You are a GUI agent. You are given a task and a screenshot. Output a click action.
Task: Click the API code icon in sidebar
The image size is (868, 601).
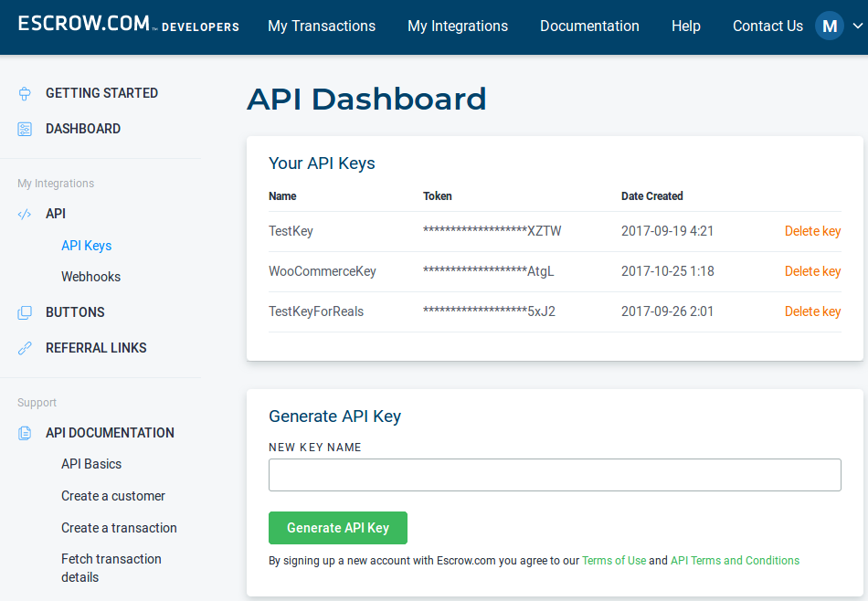24,213
